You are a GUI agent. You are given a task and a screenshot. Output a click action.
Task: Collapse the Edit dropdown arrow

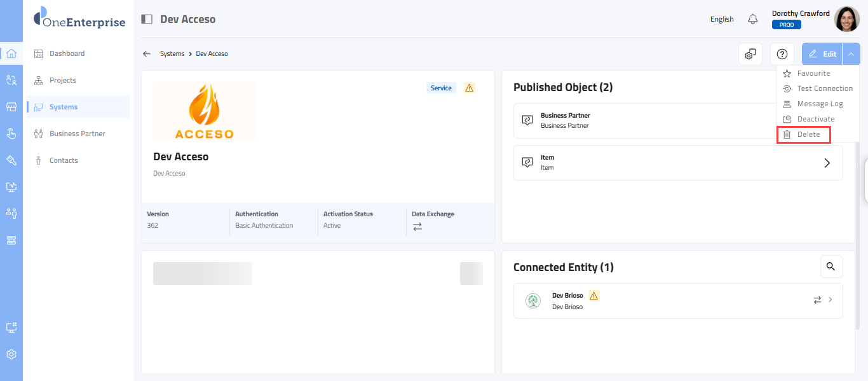[x=851, y=54]
